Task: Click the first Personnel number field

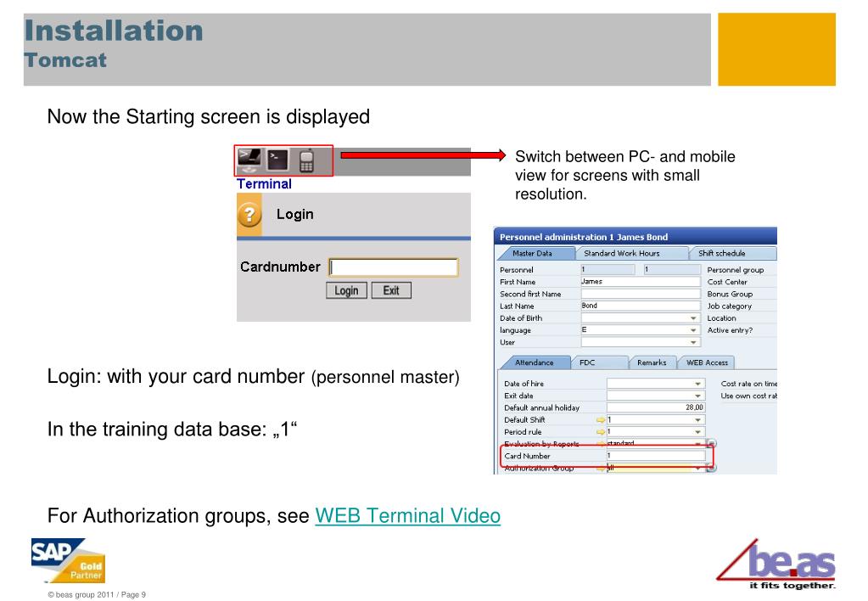Action: click(608, 269)
